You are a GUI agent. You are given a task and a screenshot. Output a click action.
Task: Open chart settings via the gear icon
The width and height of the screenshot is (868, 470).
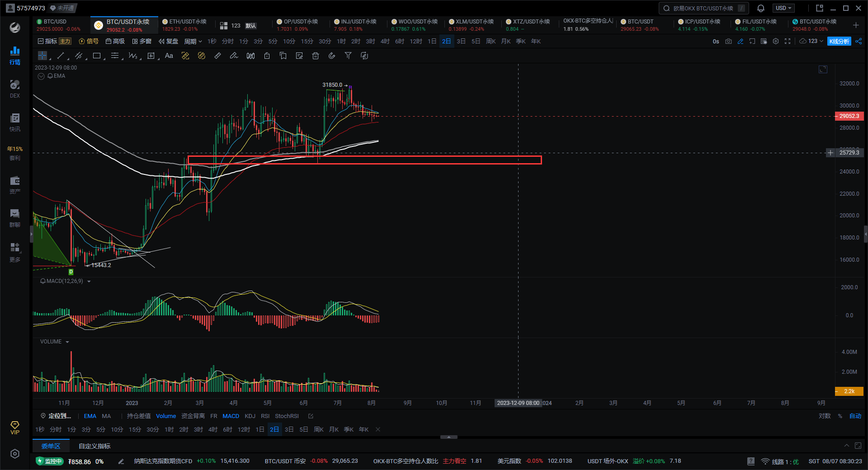point(776,41)
